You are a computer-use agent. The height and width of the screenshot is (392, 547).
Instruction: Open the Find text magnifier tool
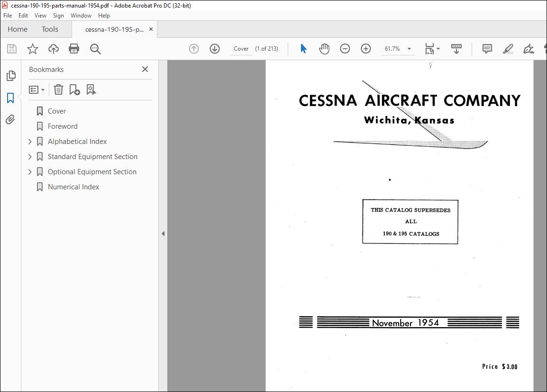click(95, 49)
